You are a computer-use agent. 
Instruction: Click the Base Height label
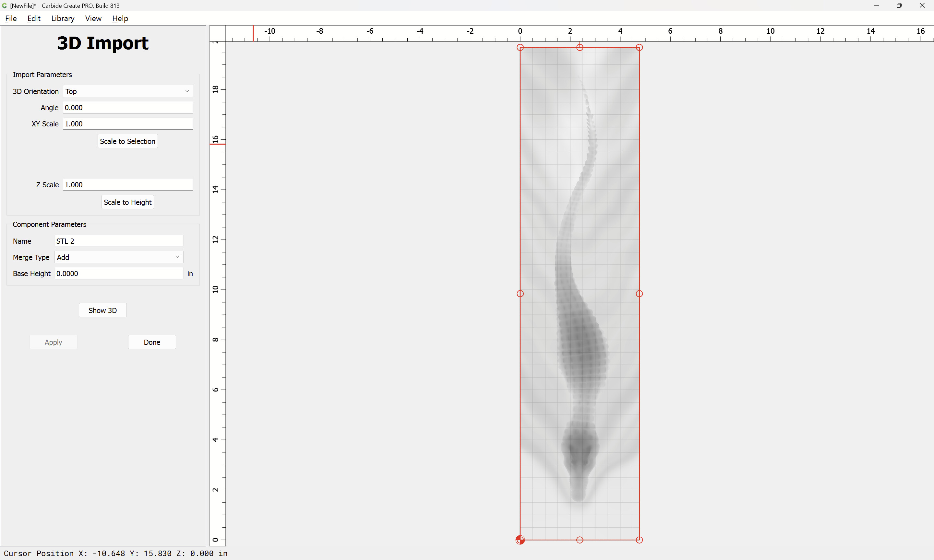coord(32,274)
